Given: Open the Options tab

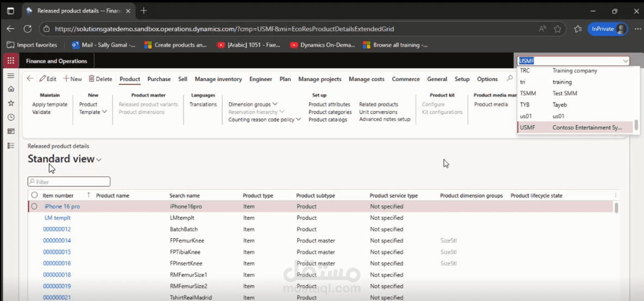Looking at the screenshot, I should point(487,79).
